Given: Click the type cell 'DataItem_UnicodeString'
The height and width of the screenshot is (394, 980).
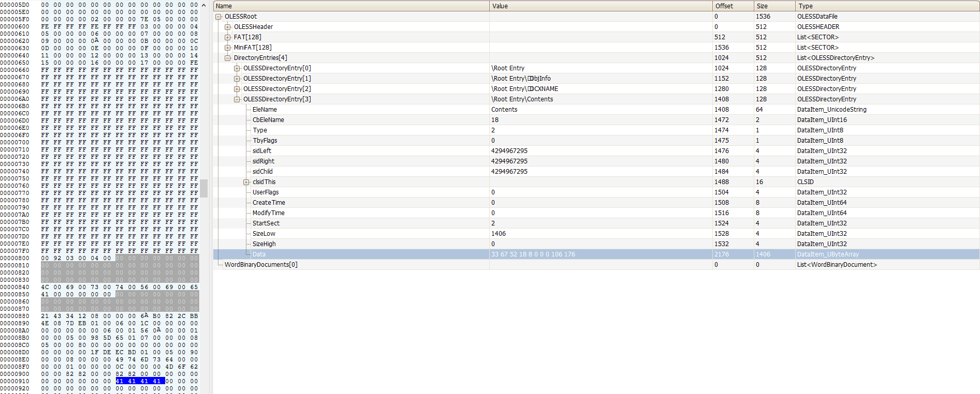Looking at the screenshot, I should (832, 110).
